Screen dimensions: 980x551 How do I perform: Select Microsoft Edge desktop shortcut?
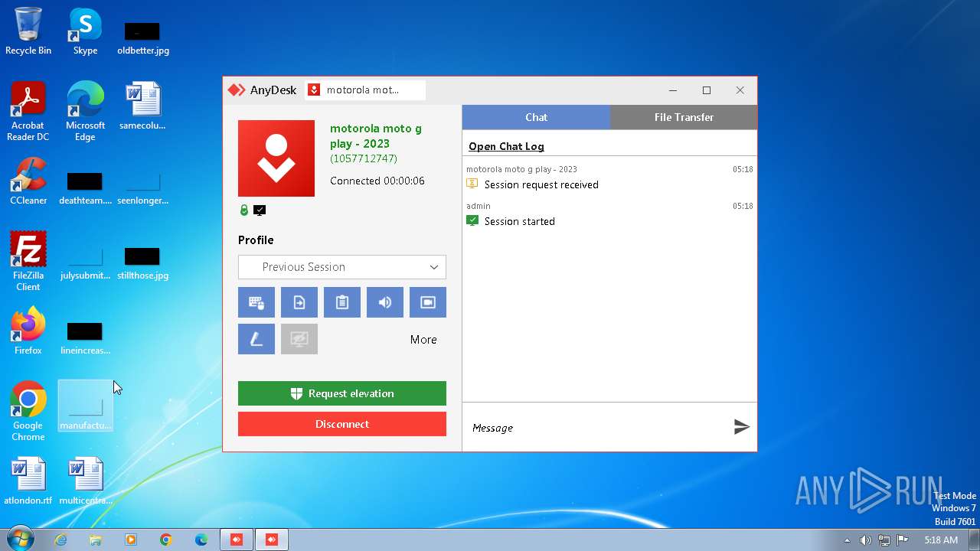[85, 112]
